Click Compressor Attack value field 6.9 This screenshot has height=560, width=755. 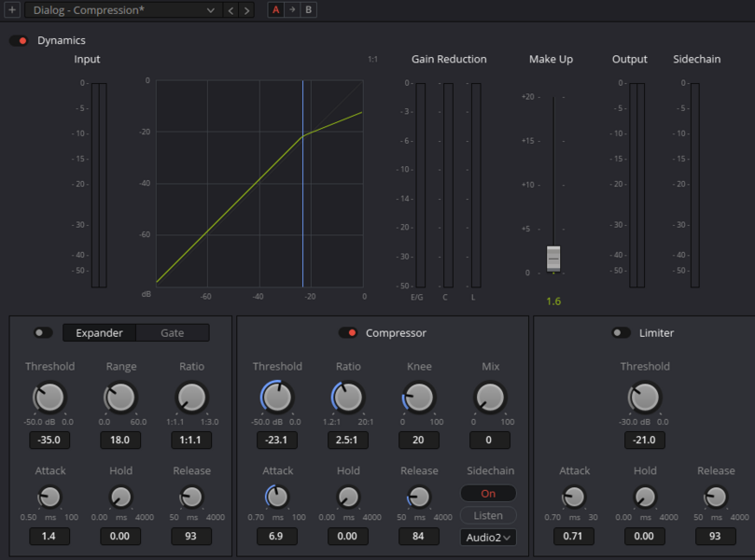(277, 536)
